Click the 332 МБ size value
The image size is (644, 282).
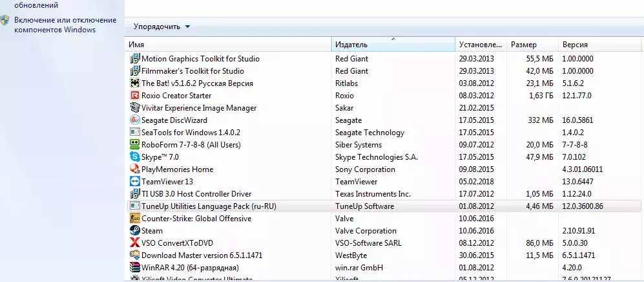pyautogui.click(x=539, y=120)
